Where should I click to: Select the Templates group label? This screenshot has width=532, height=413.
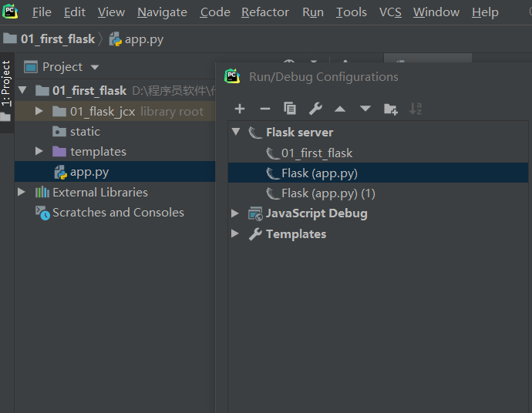point(296,234)
